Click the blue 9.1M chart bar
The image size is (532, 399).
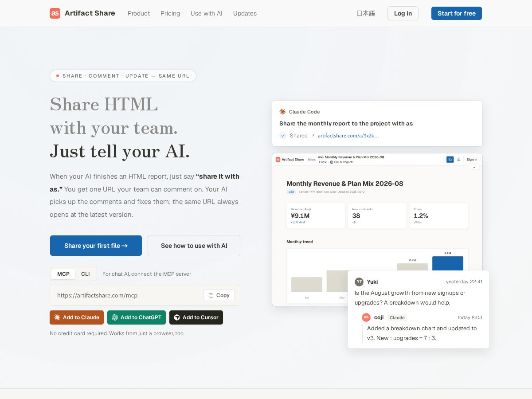click(448, 263)
